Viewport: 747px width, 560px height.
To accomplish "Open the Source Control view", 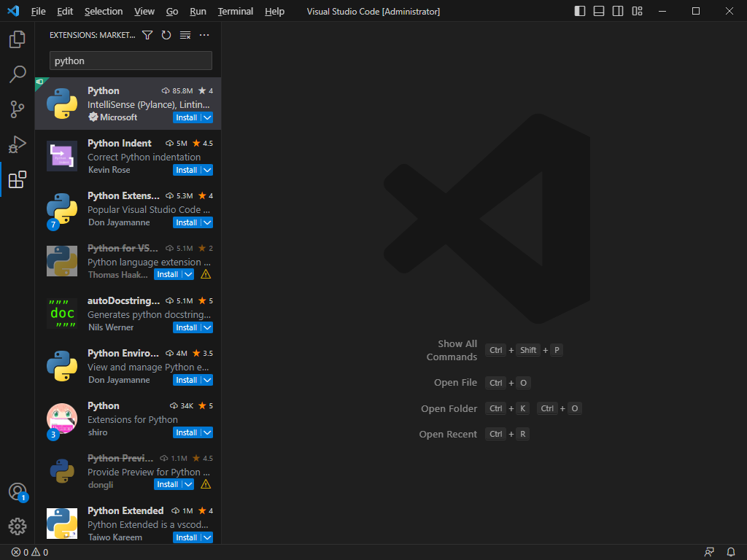I will [18, 109].
